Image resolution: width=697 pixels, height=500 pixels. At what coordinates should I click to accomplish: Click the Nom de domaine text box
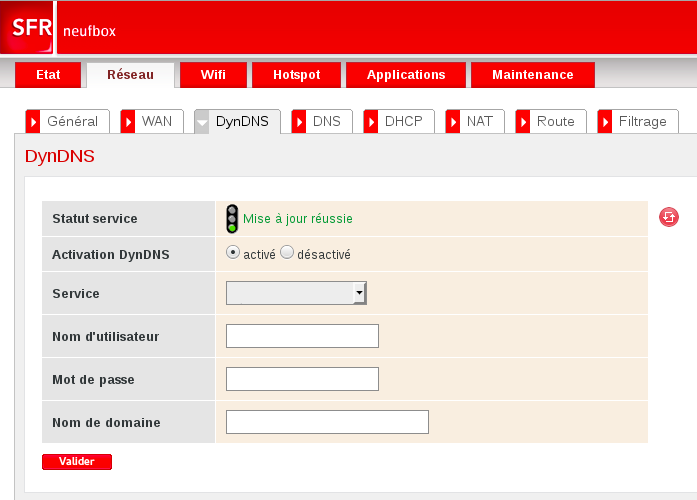tap(327, 422)
